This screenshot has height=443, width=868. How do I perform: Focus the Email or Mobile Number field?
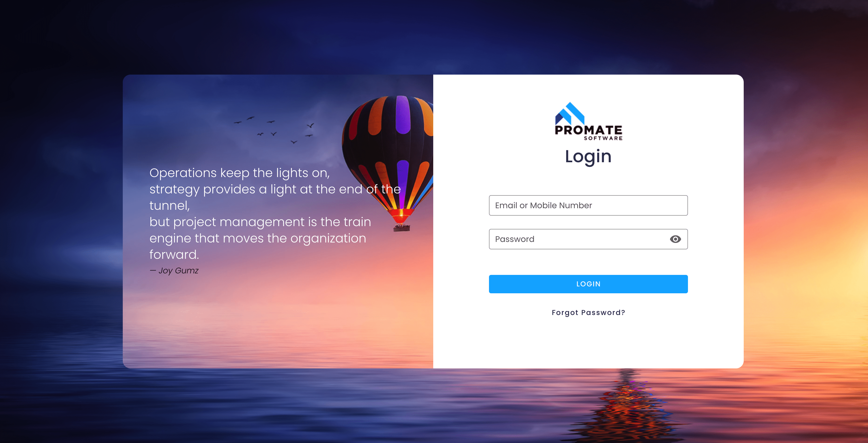click(588, 205)
